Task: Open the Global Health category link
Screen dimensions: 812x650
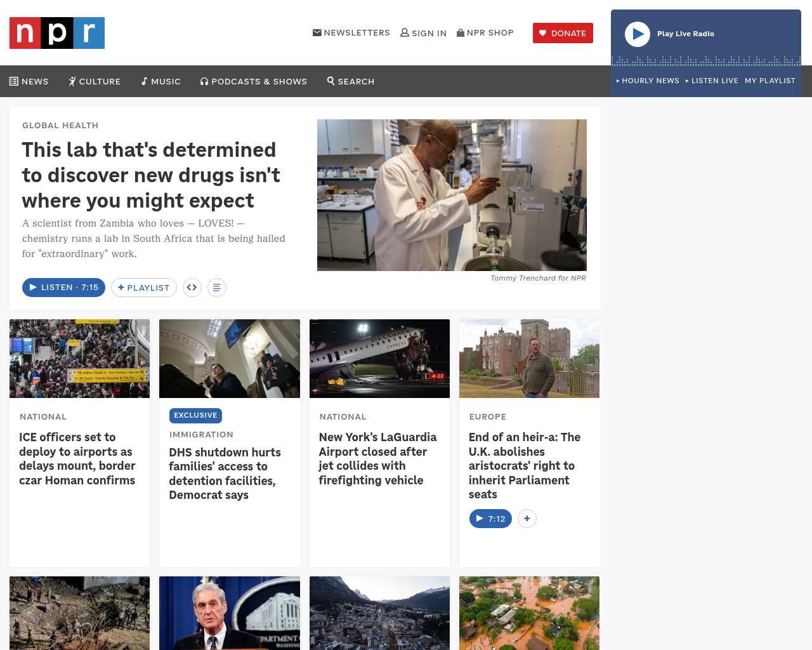Action: pyautogui.click(x=60, y=125)
